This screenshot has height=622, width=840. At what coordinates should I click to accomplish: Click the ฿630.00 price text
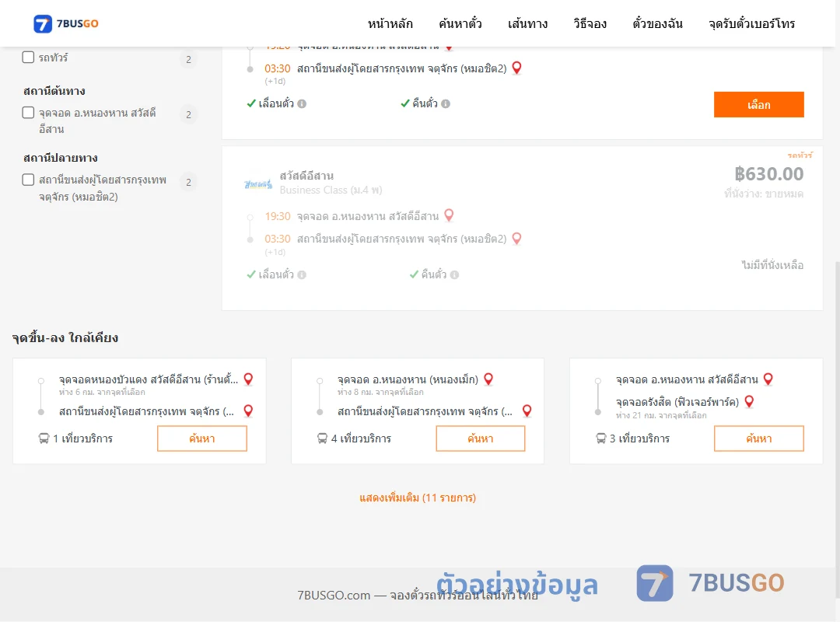[x=768, y=173]
